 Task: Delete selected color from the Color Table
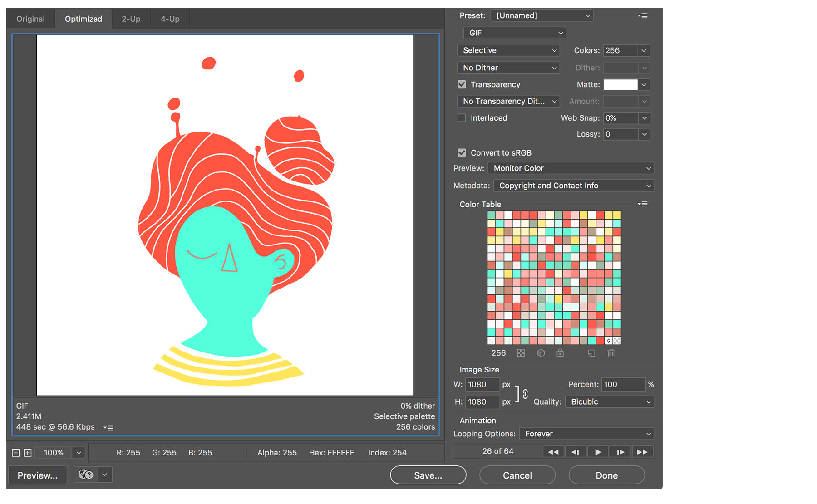click(x=611, y=353)
